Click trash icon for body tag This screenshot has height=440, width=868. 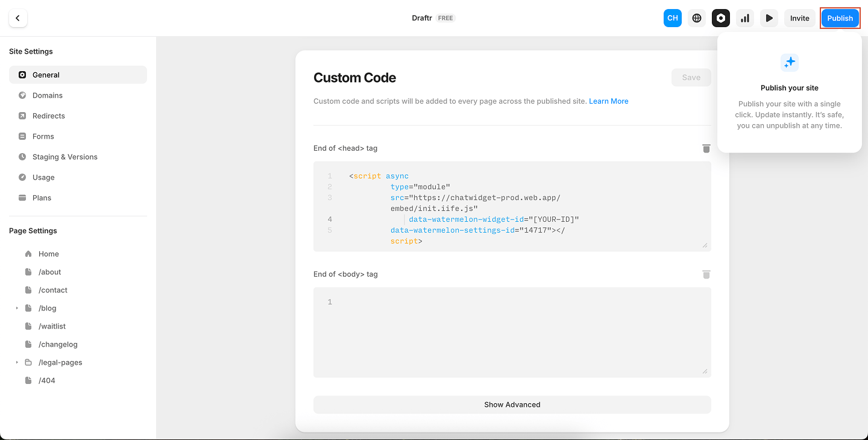pyautogui.click(x=706, y=274)
